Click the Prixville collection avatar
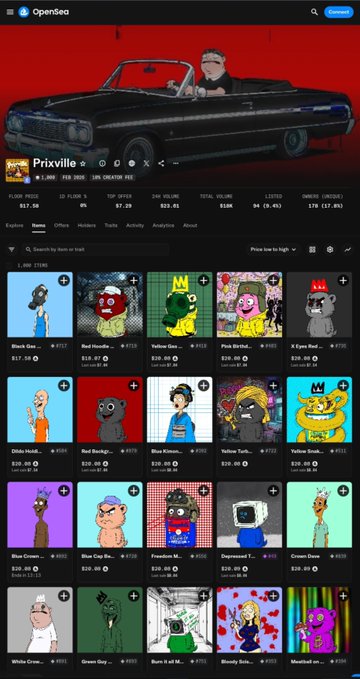360x679 pixels. [17, 170]
